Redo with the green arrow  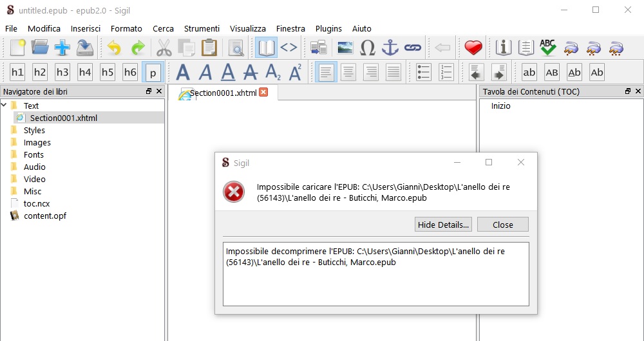[x=138, y=48]
